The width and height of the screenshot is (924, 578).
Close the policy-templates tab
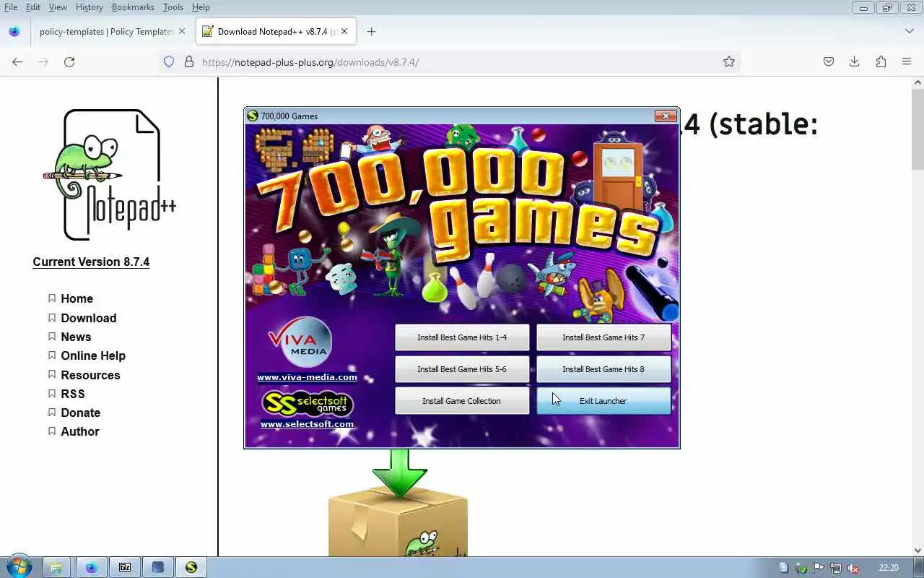(x=182, y=32)
